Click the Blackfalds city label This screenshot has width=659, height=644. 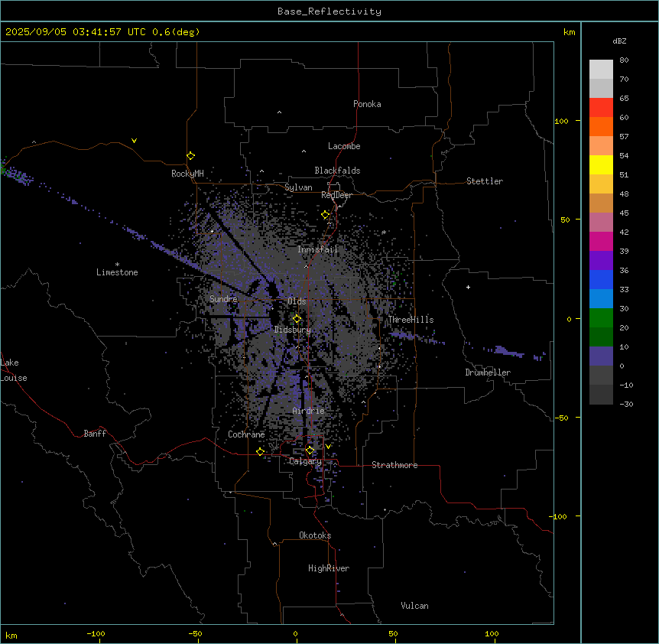tap(337, 171)
